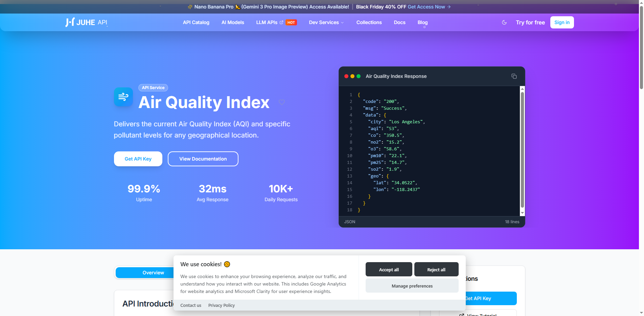644x316 pixels.
Task: Favorite the Air Quality Index API via heart icon
Action: click(x=282, y=102)
